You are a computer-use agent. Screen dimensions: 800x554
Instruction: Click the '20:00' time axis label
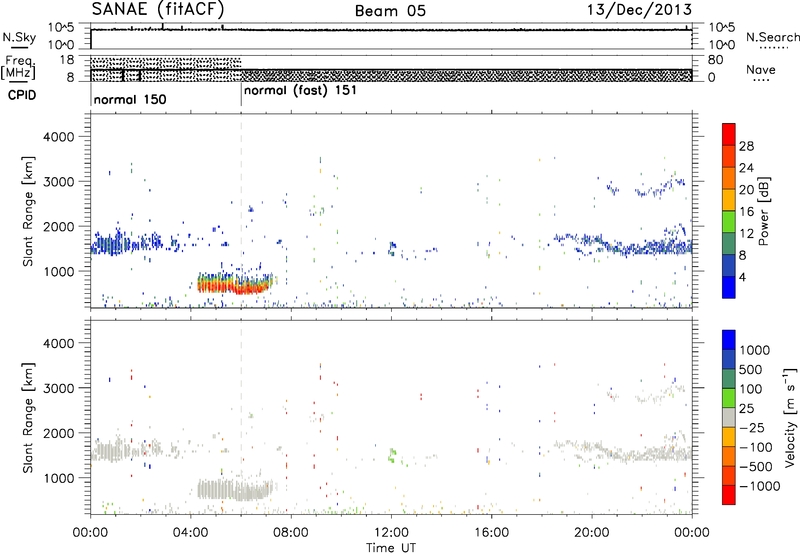click(x=591, y=533)
